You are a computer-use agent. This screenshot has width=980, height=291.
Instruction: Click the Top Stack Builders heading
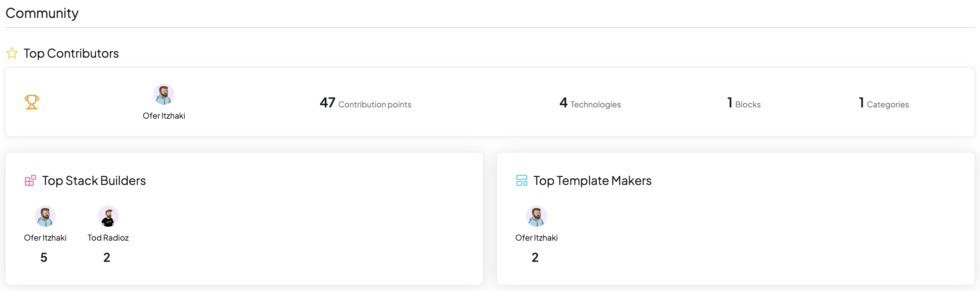point(94,181)
